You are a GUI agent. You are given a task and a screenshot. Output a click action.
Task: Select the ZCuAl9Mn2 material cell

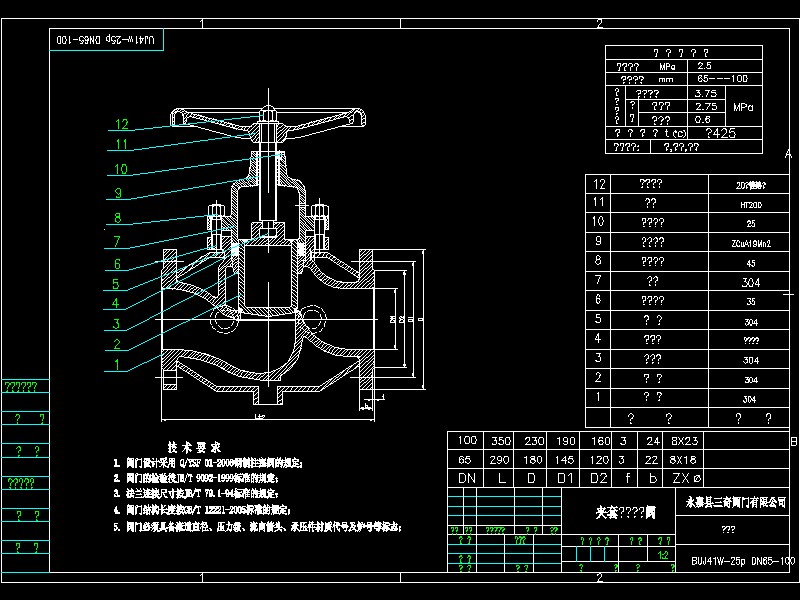pos(751,244)
